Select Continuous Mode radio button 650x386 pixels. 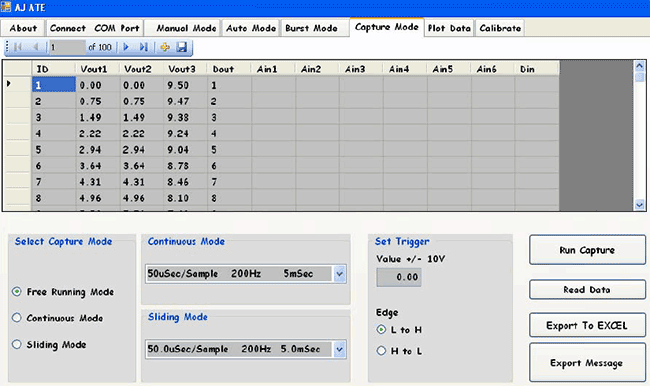click(17, 318)
